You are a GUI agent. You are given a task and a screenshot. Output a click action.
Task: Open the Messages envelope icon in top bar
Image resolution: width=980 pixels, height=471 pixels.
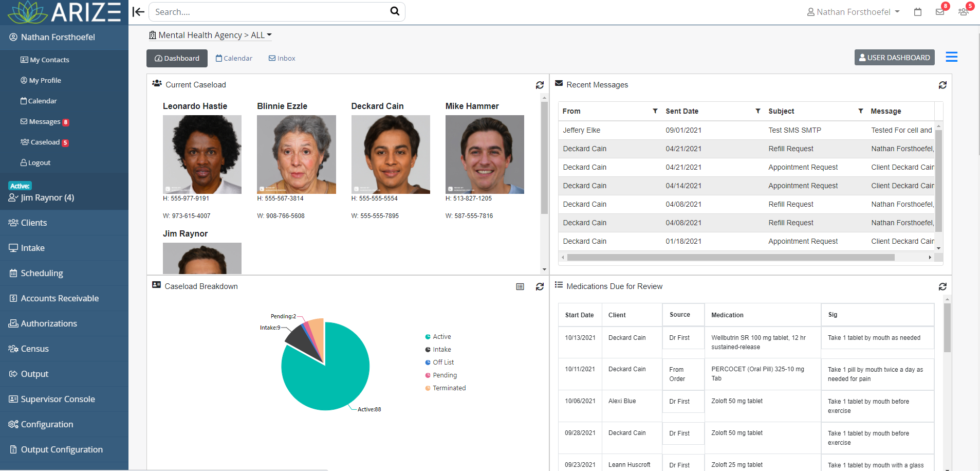click(x=940, y=11)
